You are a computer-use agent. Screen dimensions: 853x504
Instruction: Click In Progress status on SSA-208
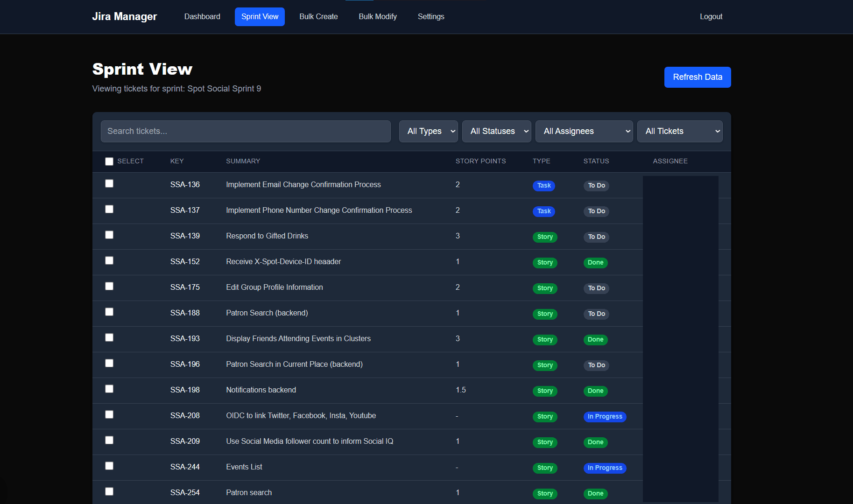(605, 417)
